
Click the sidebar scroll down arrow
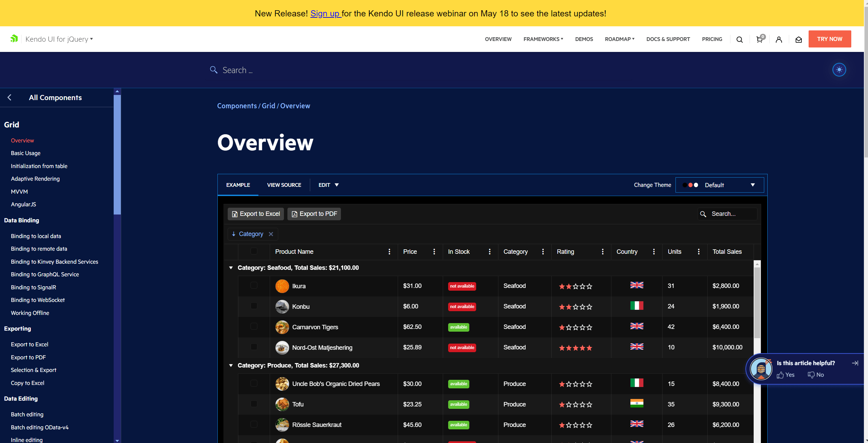pyautogui.click(x=117, y=441)
